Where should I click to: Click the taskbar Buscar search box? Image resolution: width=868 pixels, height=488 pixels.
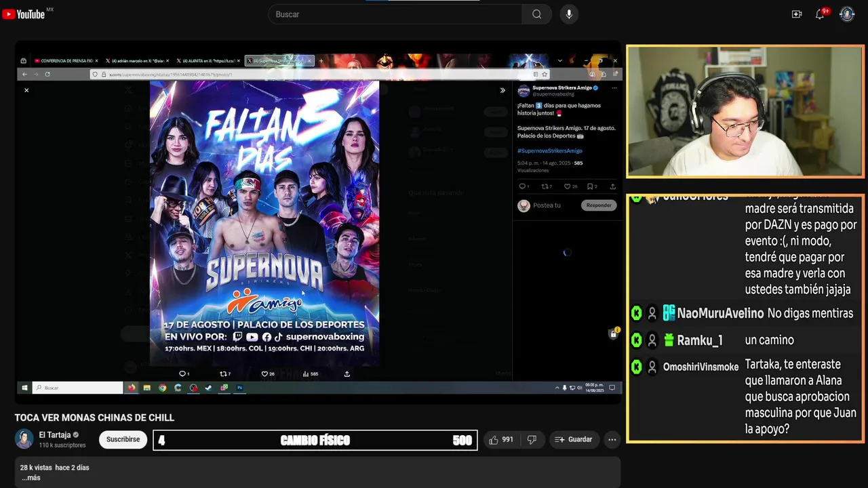[77, 388]
